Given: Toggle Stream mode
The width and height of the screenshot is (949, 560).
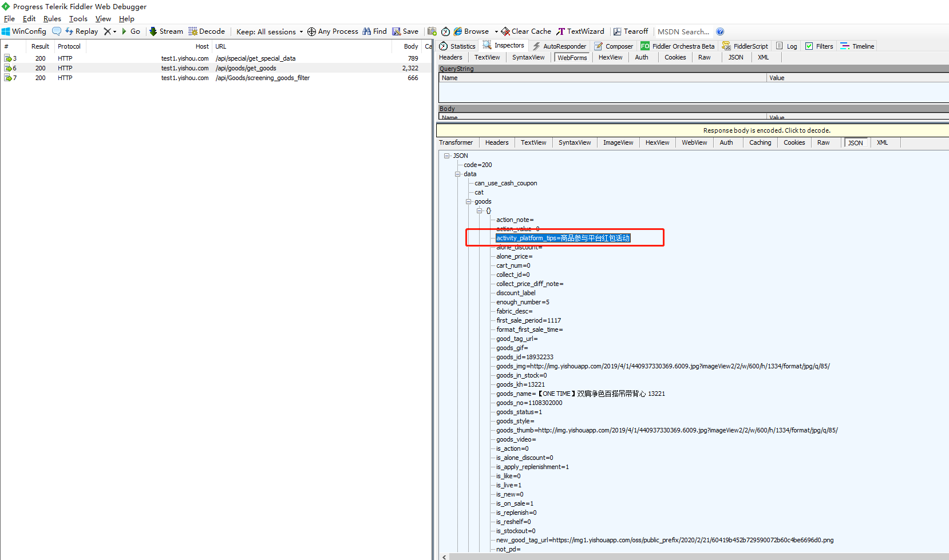Looking at the screenshot, I should [x=166, y=31].
